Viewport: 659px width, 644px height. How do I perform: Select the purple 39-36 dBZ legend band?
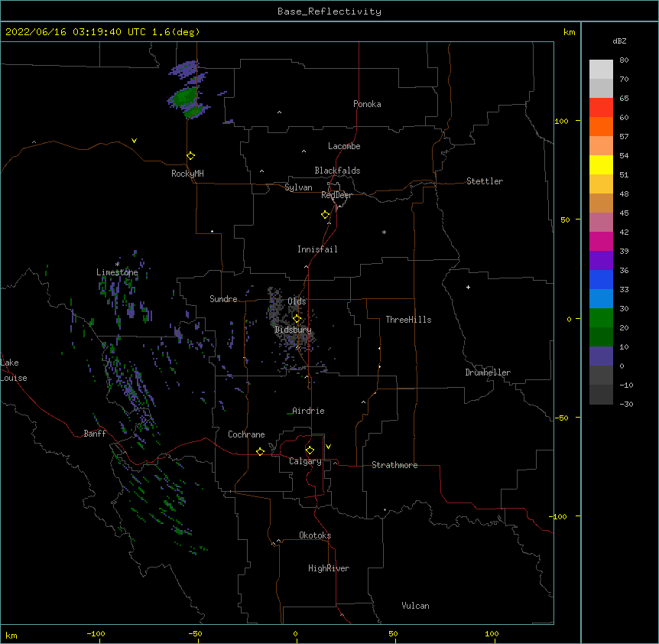click(x=601, y=260)
